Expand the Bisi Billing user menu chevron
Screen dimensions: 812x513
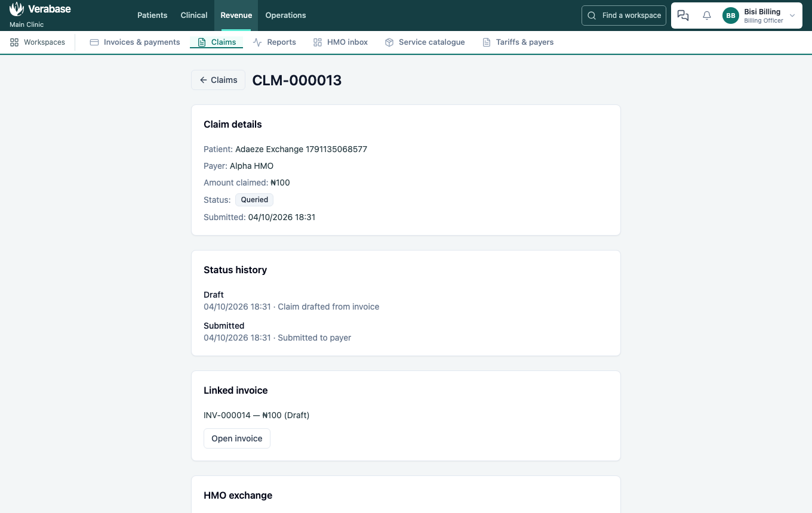point(792,16)
